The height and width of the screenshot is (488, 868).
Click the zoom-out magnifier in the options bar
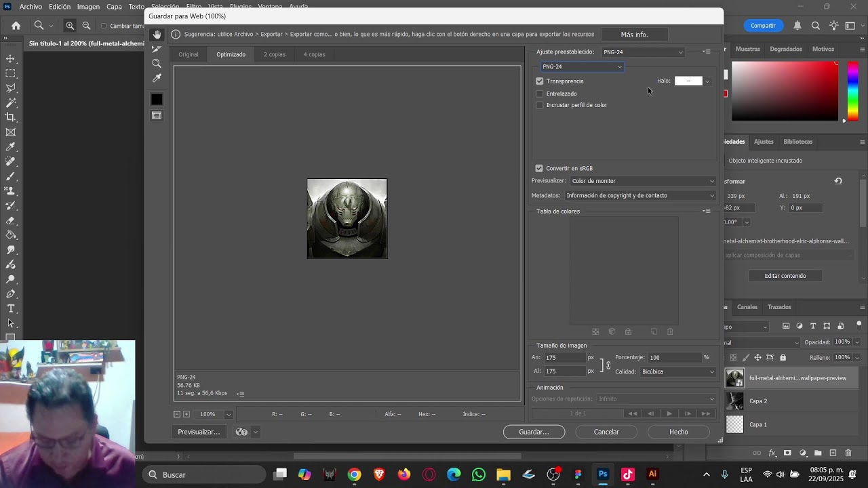tap(86, 26)
